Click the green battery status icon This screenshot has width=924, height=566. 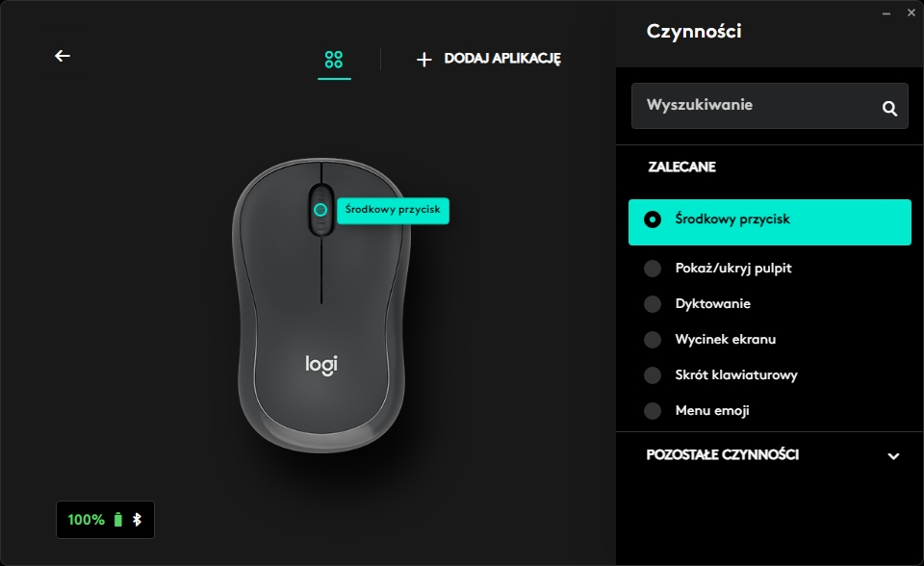point(117,520)
